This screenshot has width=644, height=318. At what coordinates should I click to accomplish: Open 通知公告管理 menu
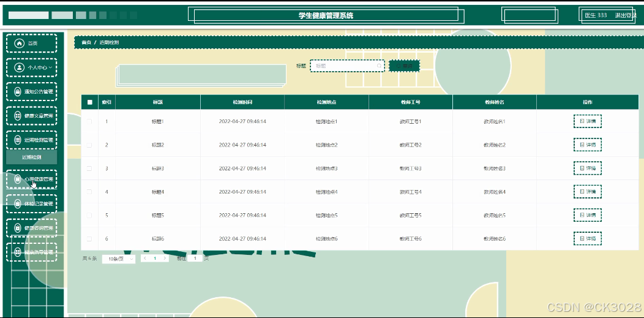tap(31, 92)
